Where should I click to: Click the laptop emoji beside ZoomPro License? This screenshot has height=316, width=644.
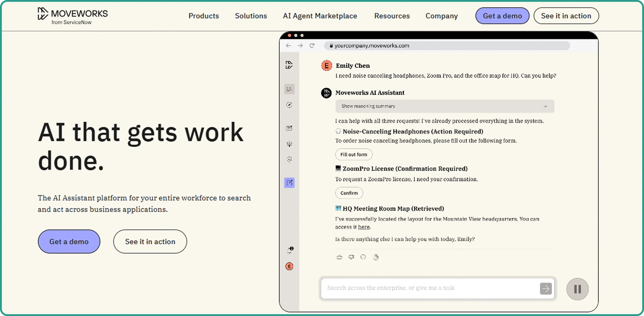[x=338, y=168]
